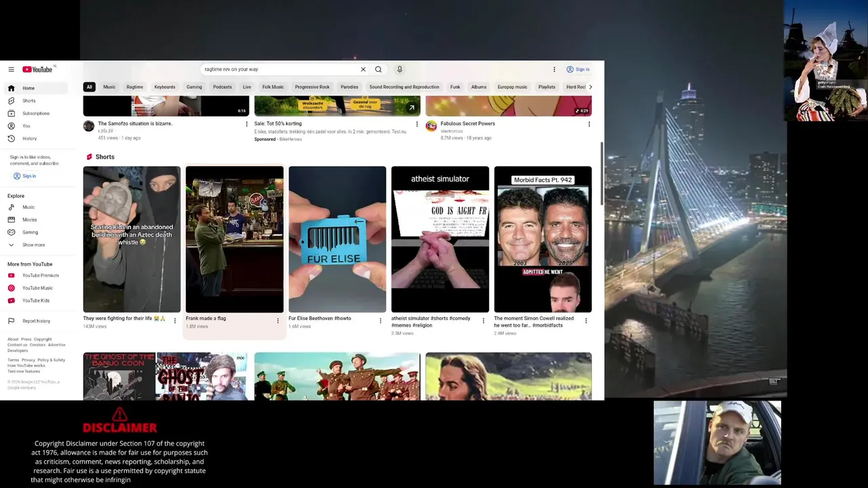
Task: Start voice search with microphone icon
Action: (x=399, y=69)
